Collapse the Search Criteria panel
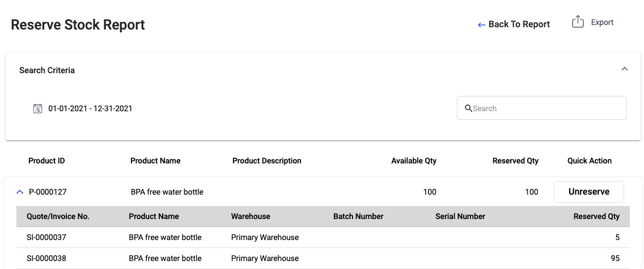The height and width of the screenshot is (269, 644). (624, 69)
